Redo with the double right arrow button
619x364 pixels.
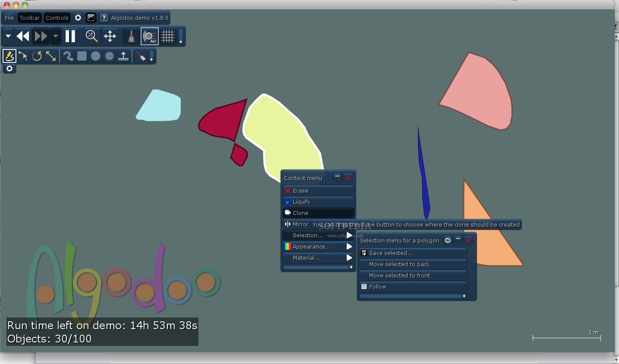pos(41,36)
